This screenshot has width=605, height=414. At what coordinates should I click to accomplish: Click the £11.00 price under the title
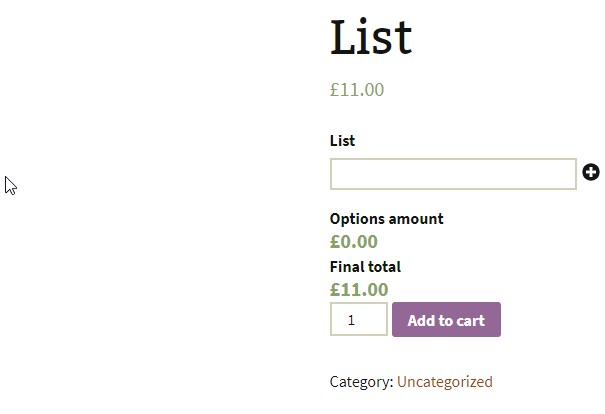(x=357, y=90)
